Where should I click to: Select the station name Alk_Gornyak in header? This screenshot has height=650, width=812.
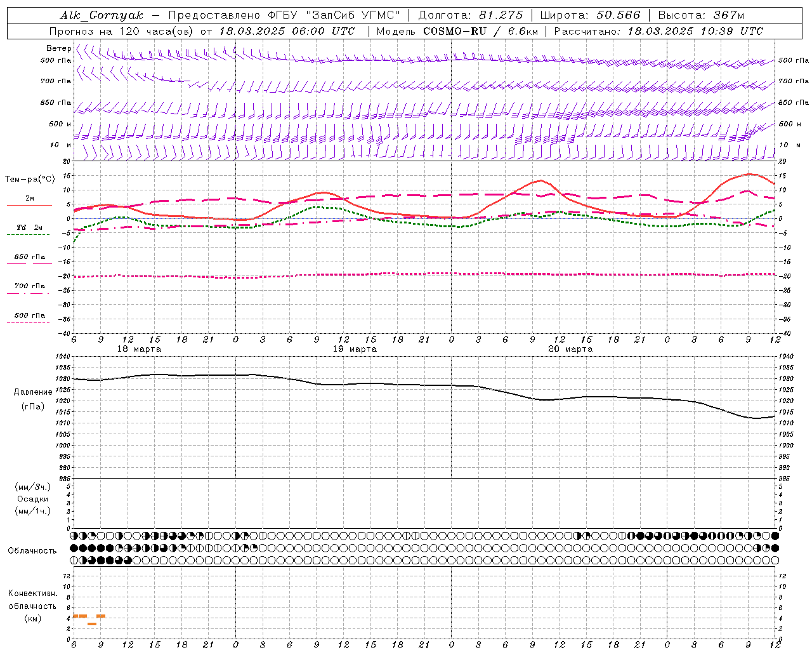pos(101,15)
